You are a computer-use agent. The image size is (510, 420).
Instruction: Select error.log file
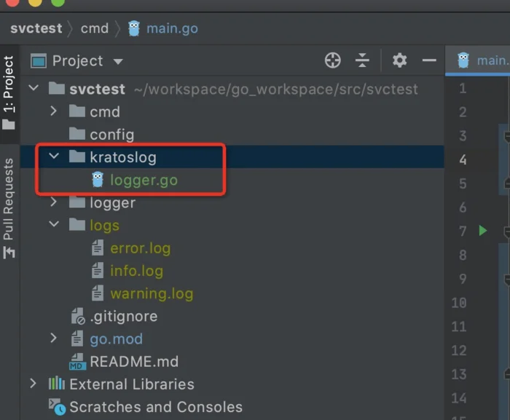tap(140, 248)
